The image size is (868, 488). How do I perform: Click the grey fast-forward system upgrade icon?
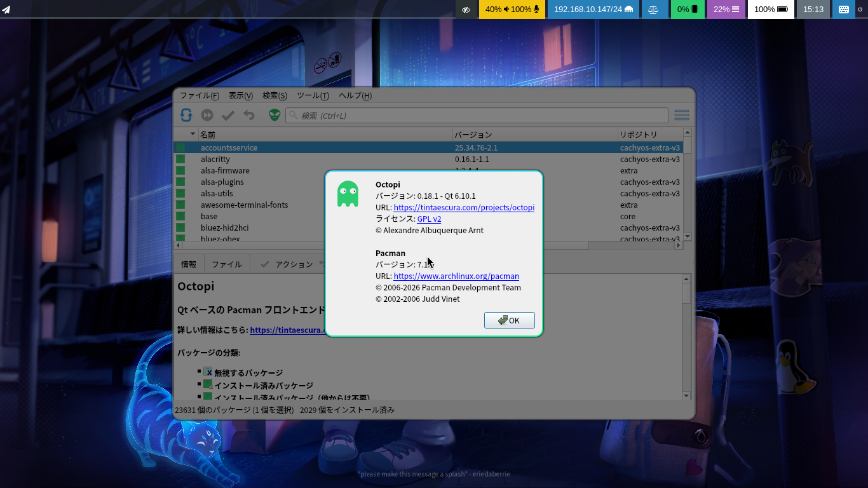click(x=207, y=115)
